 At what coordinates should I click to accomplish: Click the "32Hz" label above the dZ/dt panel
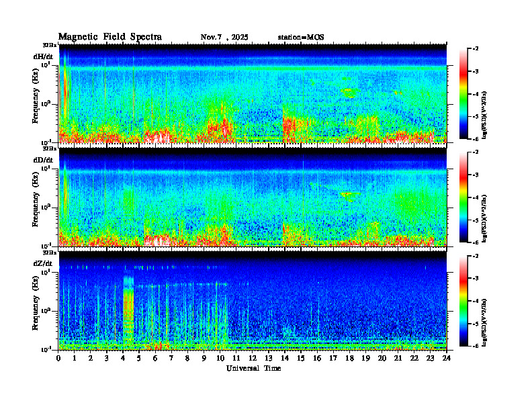(50, 253)
